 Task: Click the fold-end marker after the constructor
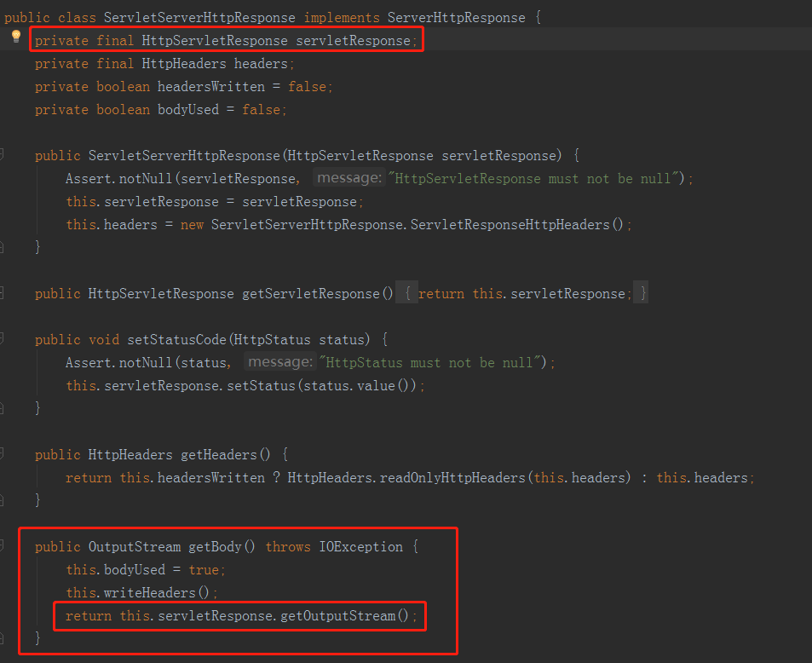pos(2,247)
